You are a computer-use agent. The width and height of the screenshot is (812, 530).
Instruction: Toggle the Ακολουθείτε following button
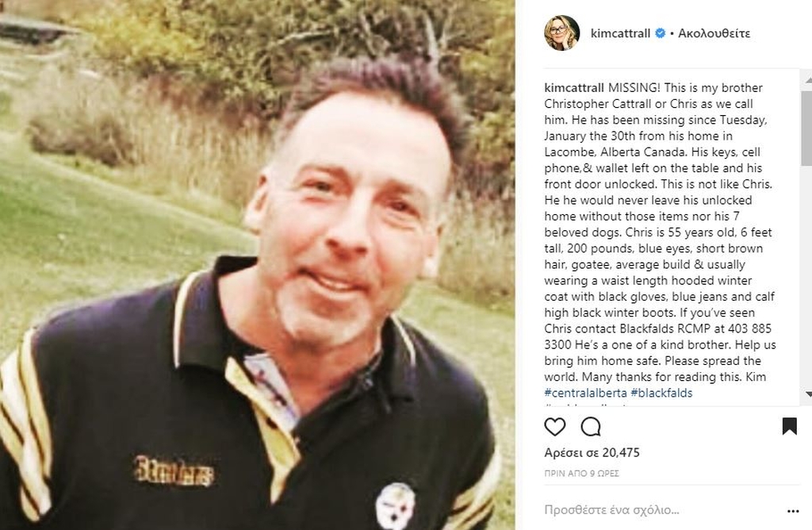click(x=714, y=33)
